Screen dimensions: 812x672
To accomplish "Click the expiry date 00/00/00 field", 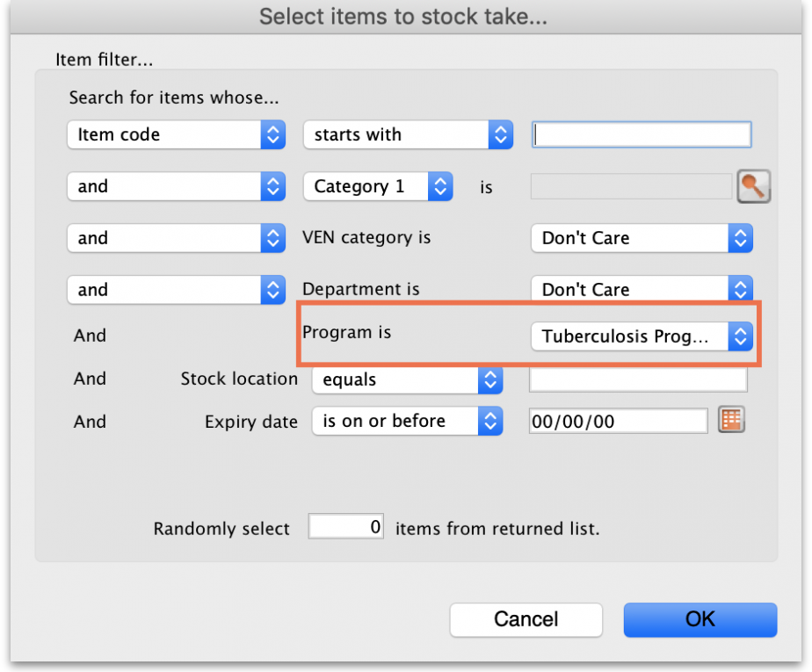I will pos(618,421).
